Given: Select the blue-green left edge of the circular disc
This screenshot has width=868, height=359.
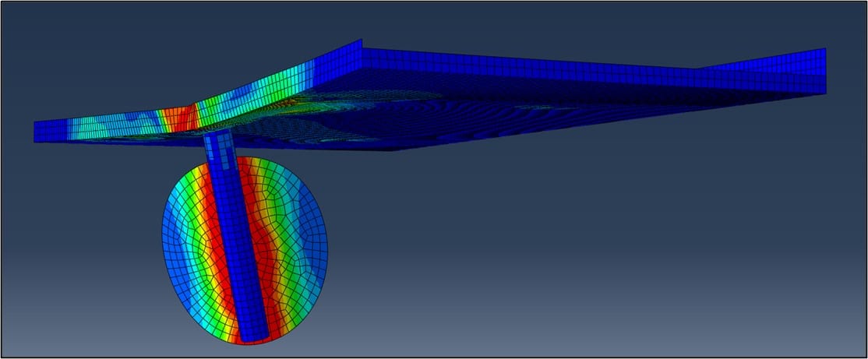Looking at the screenshot, I should 171,234.
